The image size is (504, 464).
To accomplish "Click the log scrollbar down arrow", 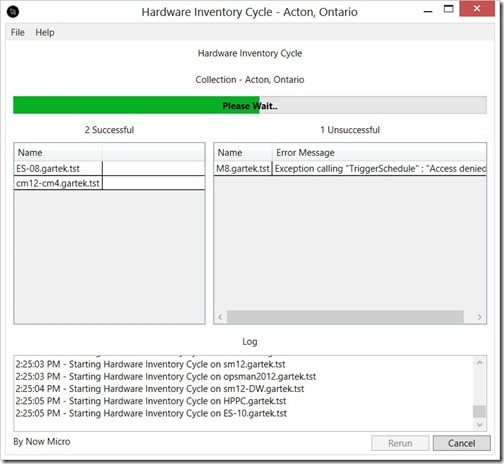I will point(479,424).
